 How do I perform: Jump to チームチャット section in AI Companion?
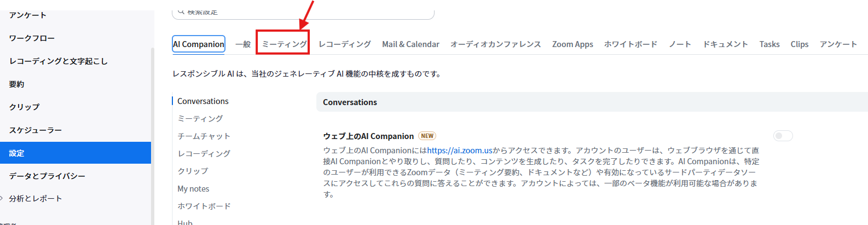(204, 136)
